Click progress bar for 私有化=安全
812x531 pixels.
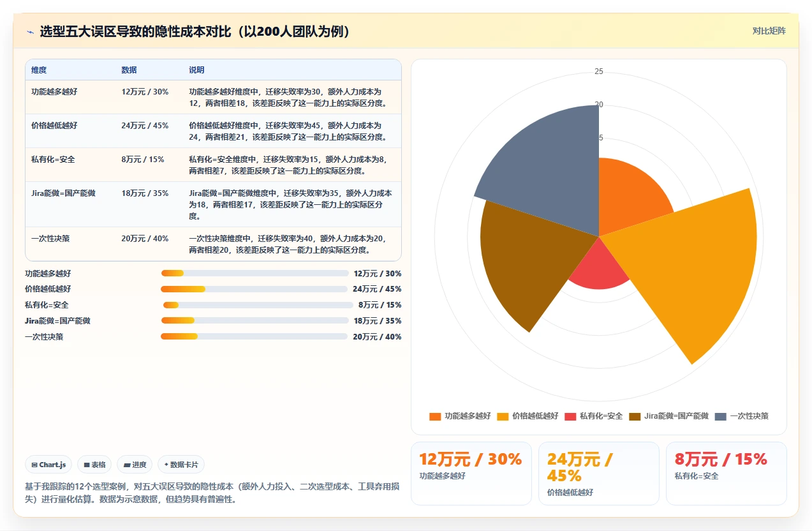[x=258, y=305]
